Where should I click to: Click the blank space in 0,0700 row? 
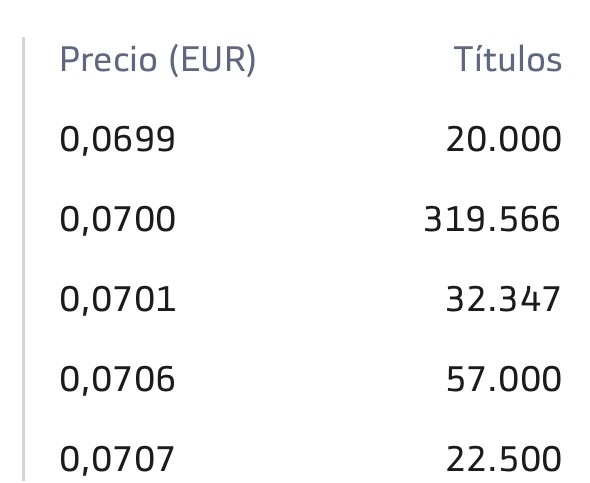299,220
